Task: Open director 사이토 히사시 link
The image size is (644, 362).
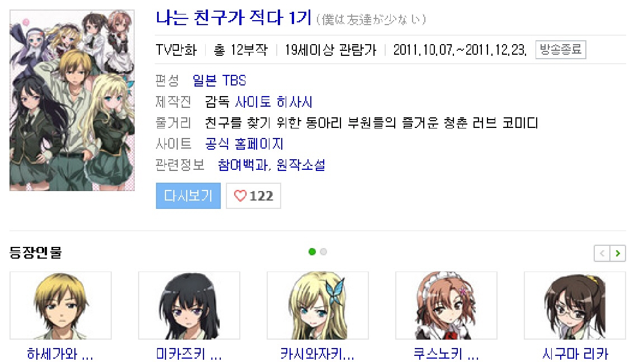Action: click(x=273, y=102)
